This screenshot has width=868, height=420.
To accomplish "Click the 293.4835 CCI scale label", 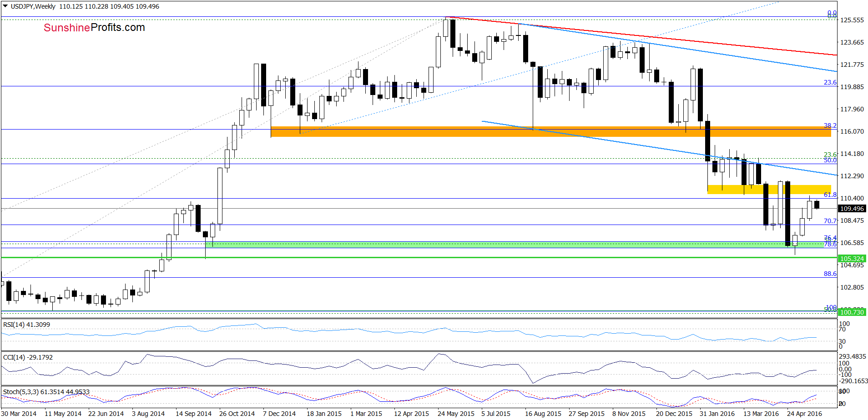I will 853,356.
